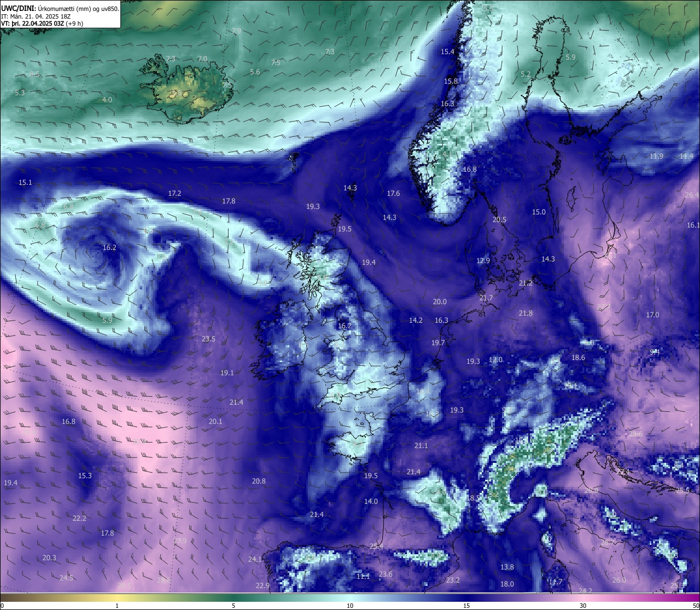Image resolution: width=700 pixels, height=610 pixels.
Task: Click the 21.8 value on the map
Action: pyautogui.click(x=526, y=313)
